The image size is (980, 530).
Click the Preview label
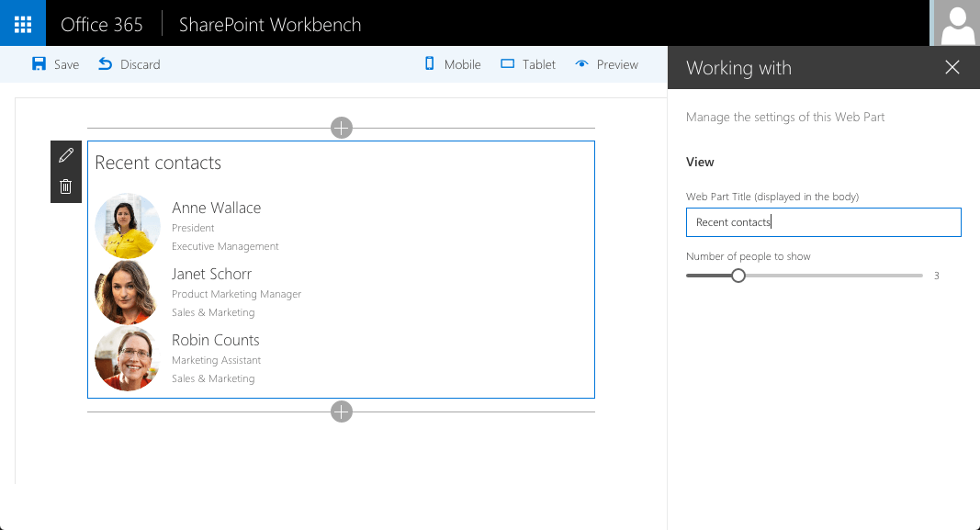point(617,64)
